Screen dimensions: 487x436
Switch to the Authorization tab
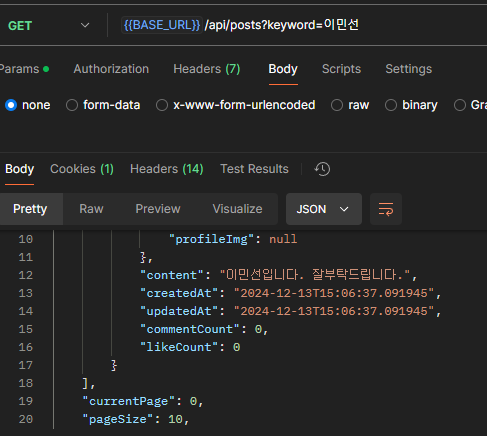(x=111, y=69)
